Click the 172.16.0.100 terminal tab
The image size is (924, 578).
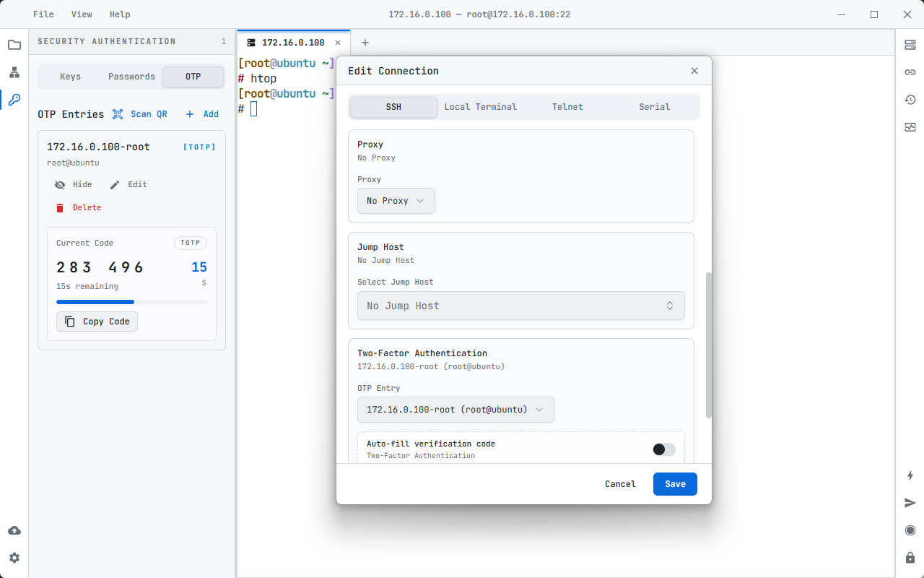293,43
